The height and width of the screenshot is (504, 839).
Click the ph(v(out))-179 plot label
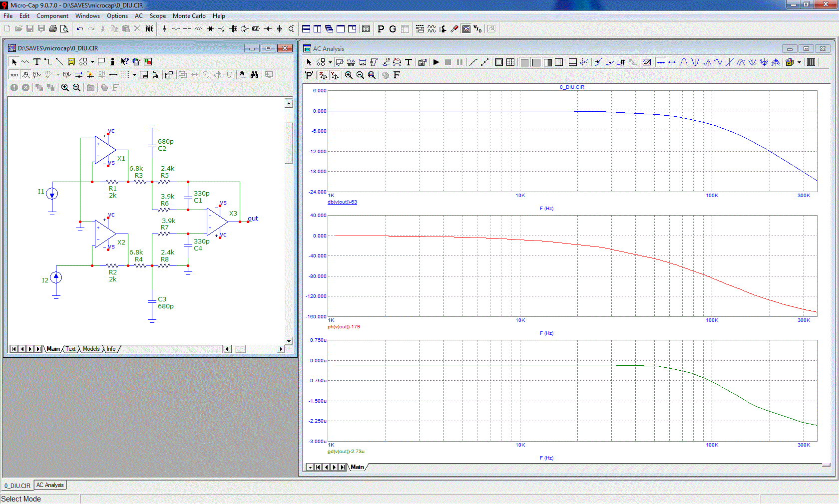(x=344, y=327)
